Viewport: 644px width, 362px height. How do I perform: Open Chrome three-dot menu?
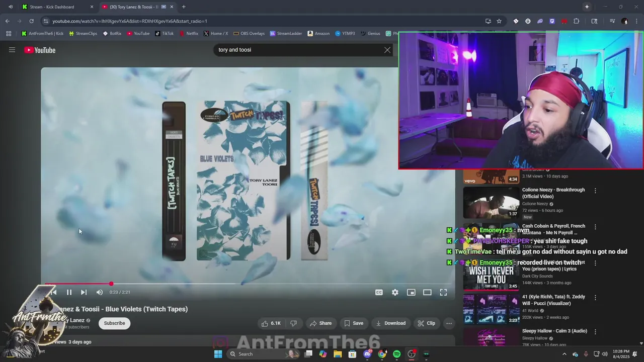[x=636, y=21]
